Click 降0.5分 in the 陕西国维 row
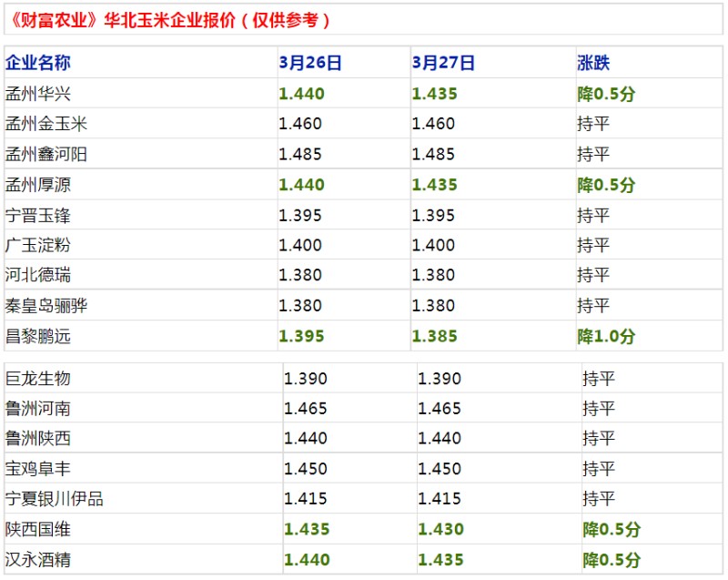 click(612, 529)
